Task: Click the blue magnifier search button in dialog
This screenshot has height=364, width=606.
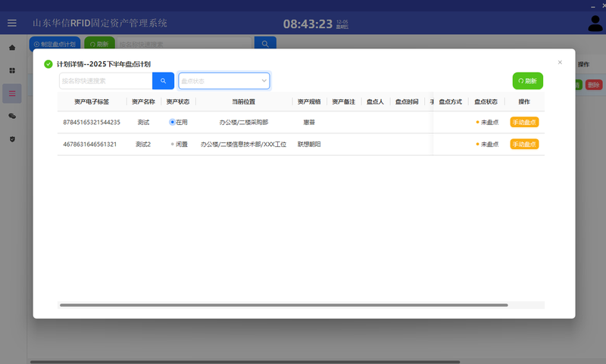Action: pos(163,80)
